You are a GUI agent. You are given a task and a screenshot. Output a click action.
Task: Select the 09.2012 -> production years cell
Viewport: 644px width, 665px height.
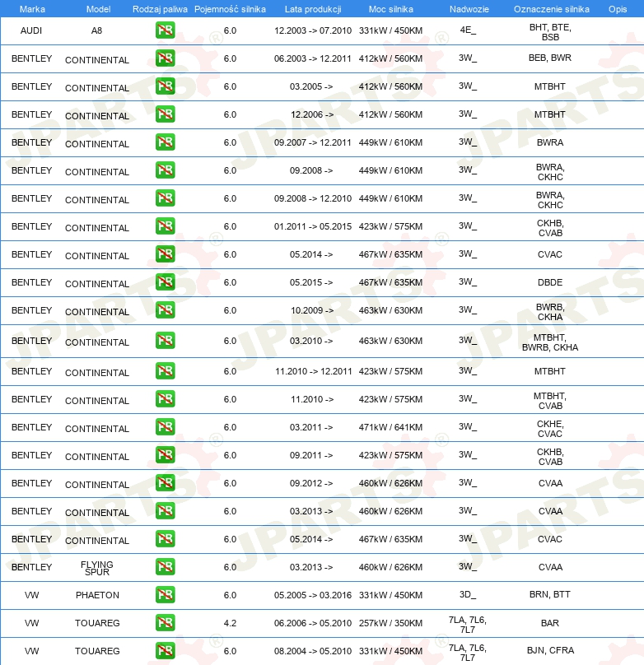pos(311,483)
